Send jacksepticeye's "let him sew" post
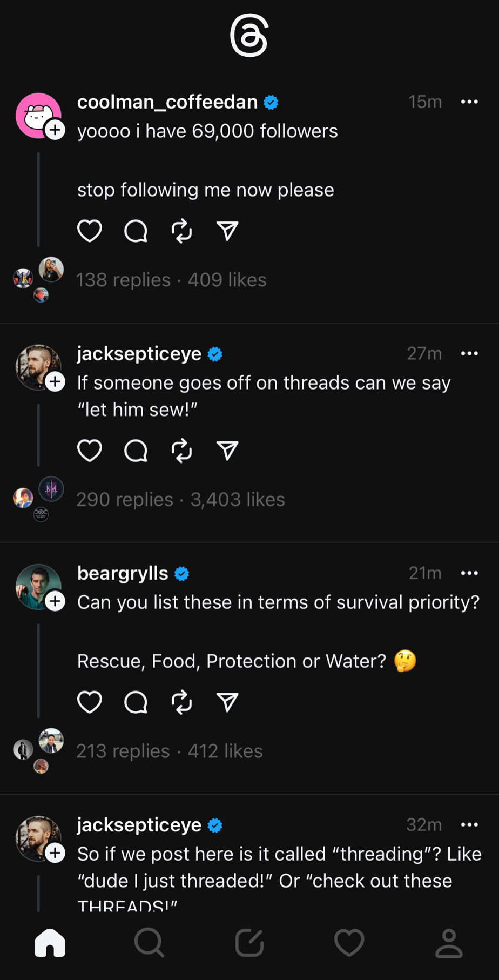 click(x=227, y=451)
